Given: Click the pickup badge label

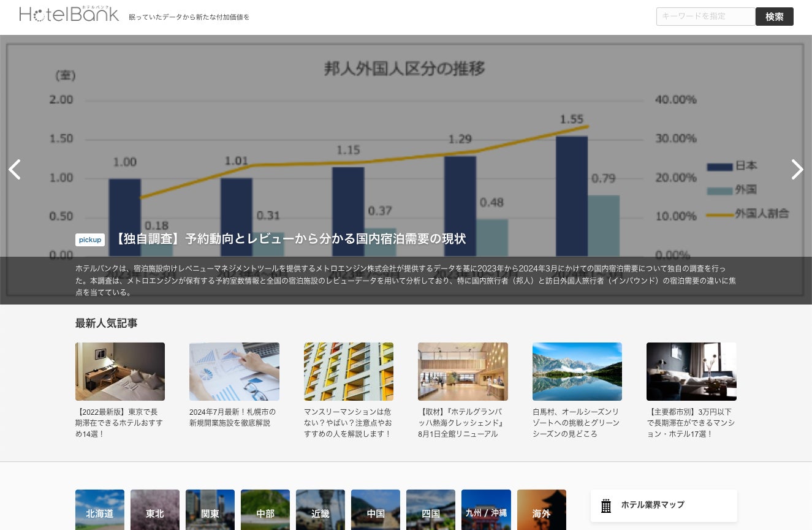Looking at the screenshot, I should coord(90,240).
